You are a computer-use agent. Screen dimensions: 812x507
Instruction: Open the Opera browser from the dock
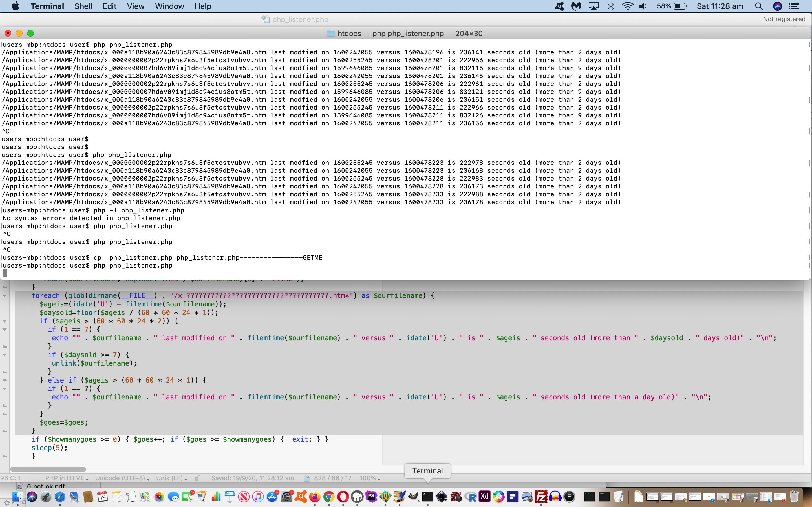pos(343,497)
